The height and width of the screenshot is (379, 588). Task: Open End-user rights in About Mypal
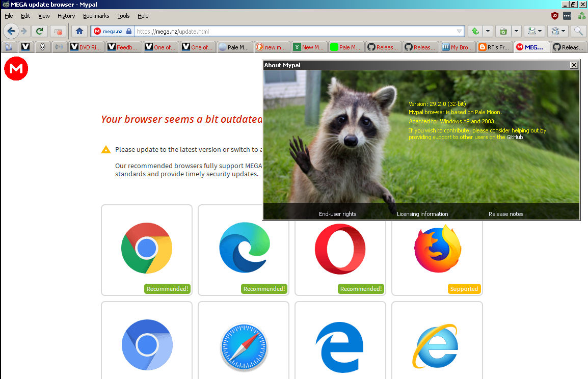pos(337,214)
